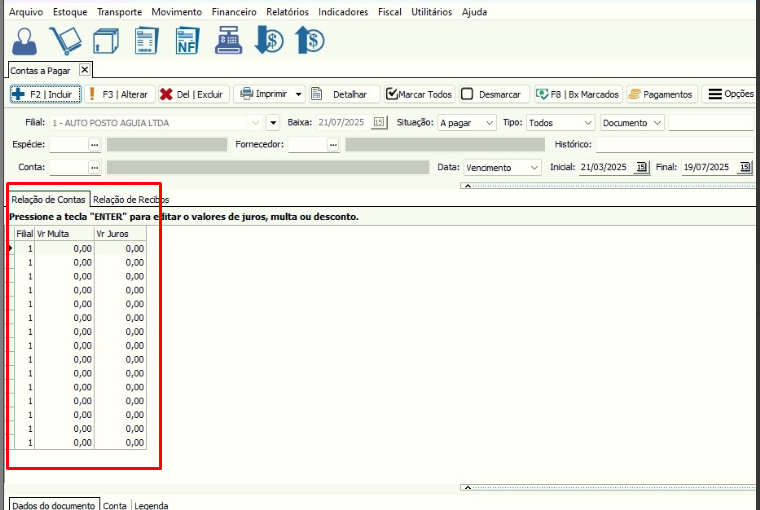Screen dimensions: 760x510
Task: Click the Del Excluir button
Action: pyautogui.click(x=192, y=94)
